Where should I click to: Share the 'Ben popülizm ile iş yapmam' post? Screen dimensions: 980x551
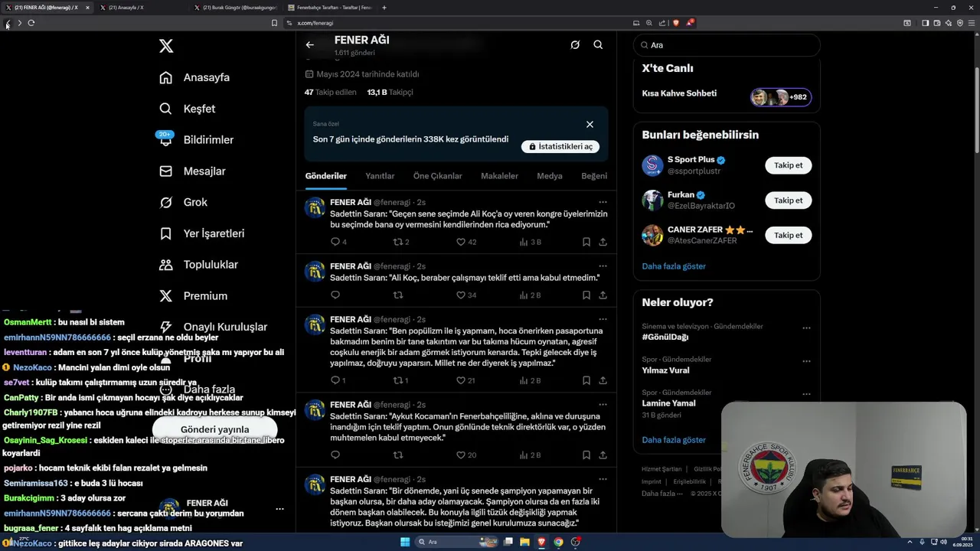(603, 380)
